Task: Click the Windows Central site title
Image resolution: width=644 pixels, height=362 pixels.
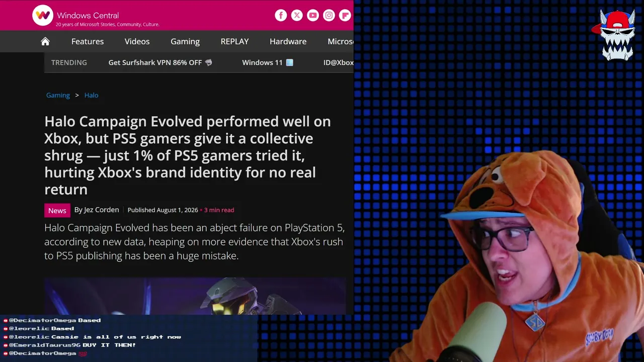Action: pos(88,15)
